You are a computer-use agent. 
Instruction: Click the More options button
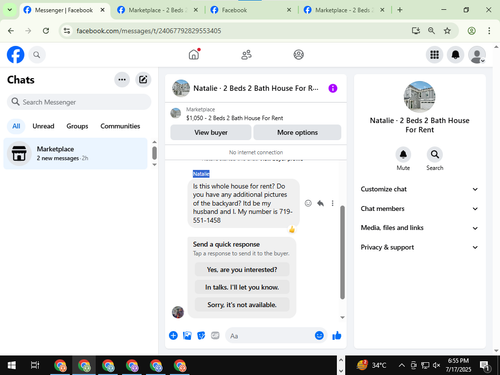tap(297, 133)
